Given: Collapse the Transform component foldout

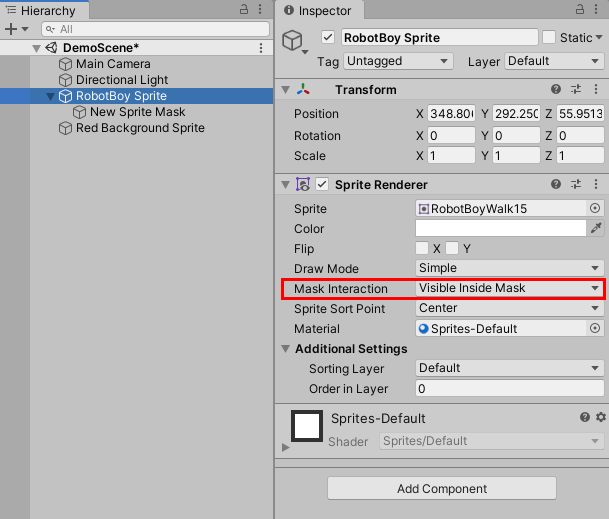Looking at the screenshot, I should pyautogui.click(x=287, y=90).
